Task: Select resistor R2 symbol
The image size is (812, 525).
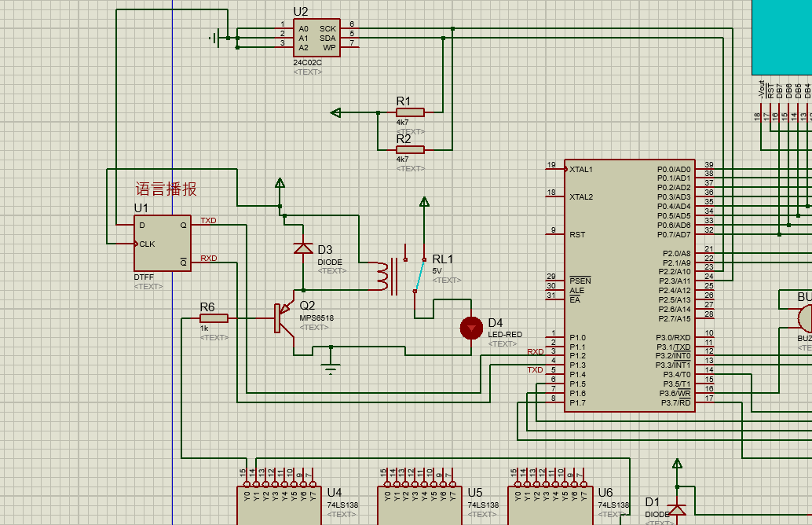Action: coord(410,150)
